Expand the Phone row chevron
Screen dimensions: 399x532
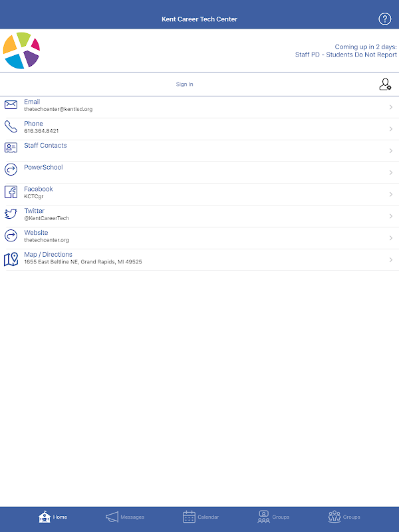tap(391, 129)
